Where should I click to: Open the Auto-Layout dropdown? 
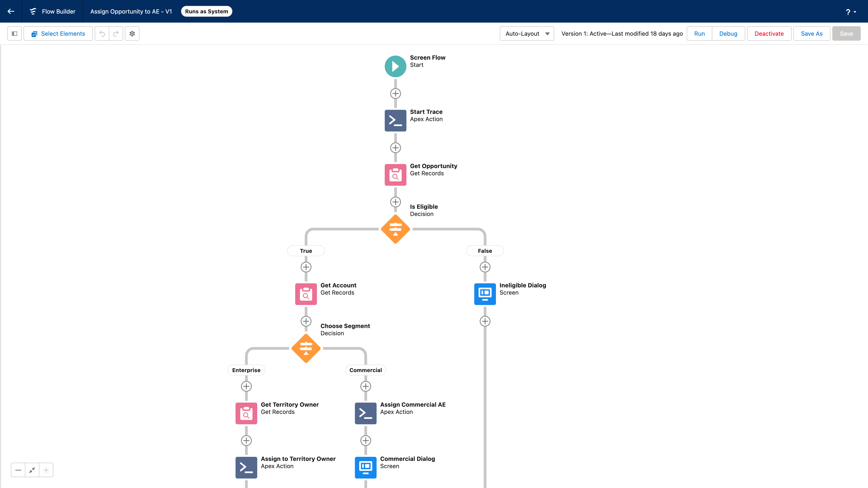pyautogui.click(x=526, y=33)
